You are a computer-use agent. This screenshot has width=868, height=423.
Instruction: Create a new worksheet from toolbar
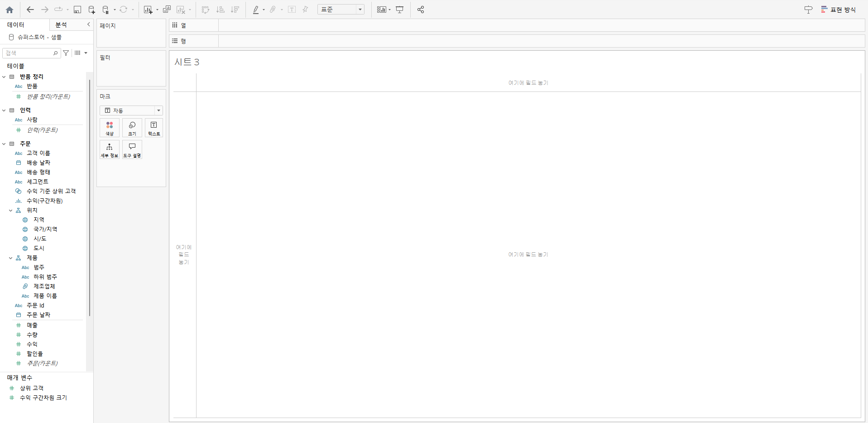point(148,10)
